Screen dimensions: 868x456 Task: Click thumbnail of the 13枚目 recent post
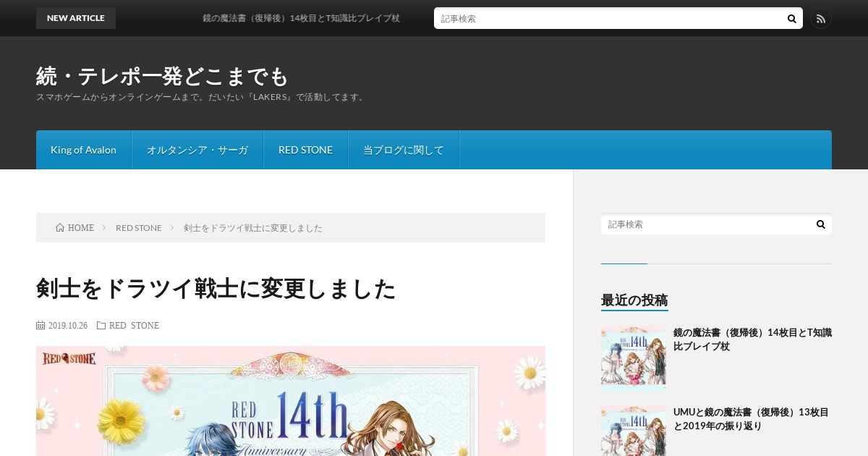pyautogui.click(x=634, y=431)
